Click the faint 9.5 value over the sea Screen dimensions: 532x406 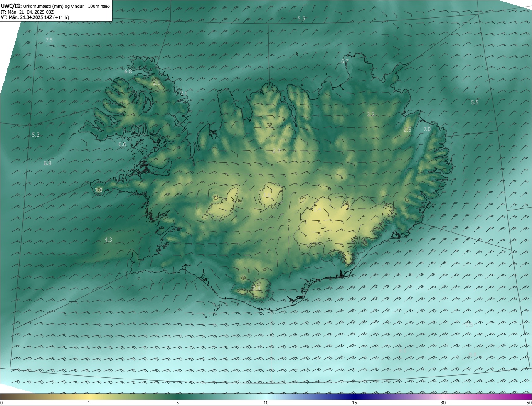pyautogui.click(x=469, y=325)
